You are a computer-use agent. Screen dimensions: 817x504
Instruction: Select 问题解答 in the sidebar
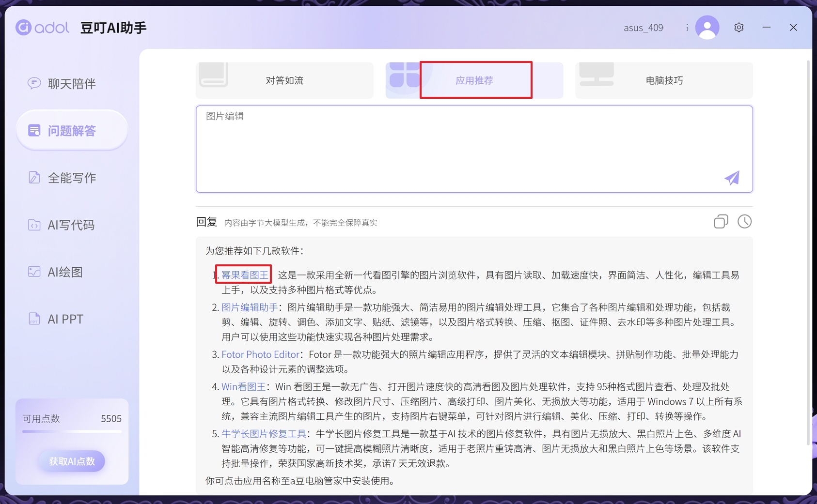[x=72, y=130]
